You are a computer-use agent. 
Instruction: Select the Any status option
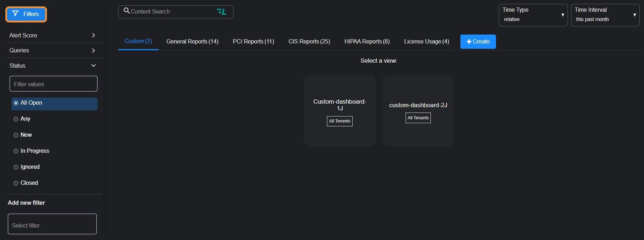pyautogui.click(x=16, y=119)
